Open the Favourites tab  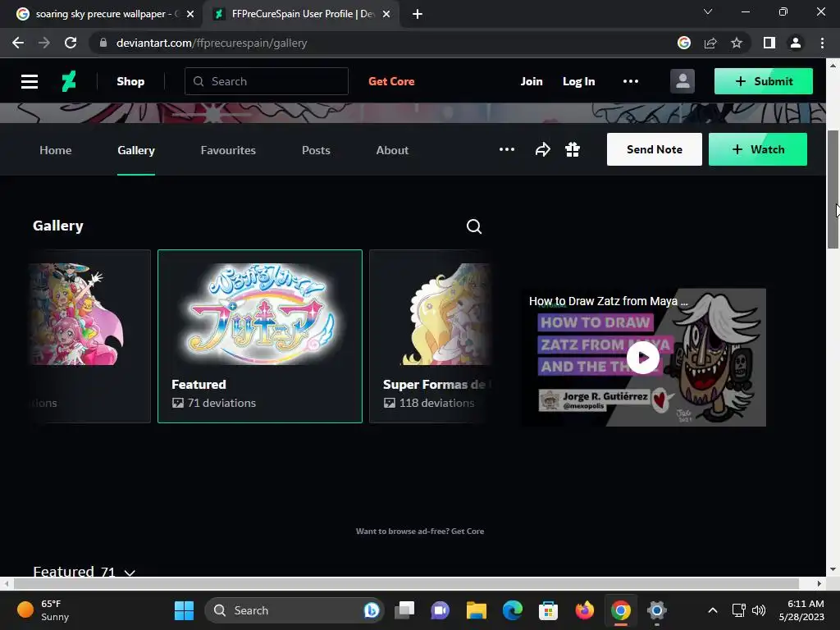[x=228, y=150]
